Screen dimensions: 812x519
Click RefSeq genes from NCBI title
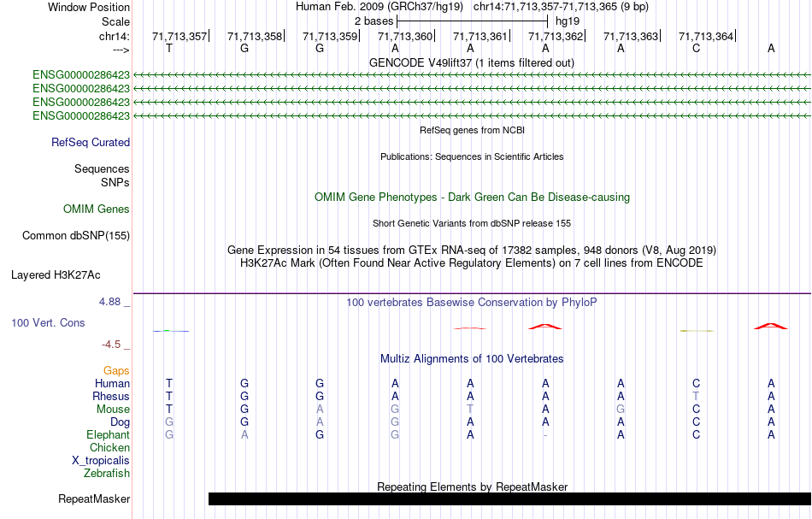(x=472, y=130)
